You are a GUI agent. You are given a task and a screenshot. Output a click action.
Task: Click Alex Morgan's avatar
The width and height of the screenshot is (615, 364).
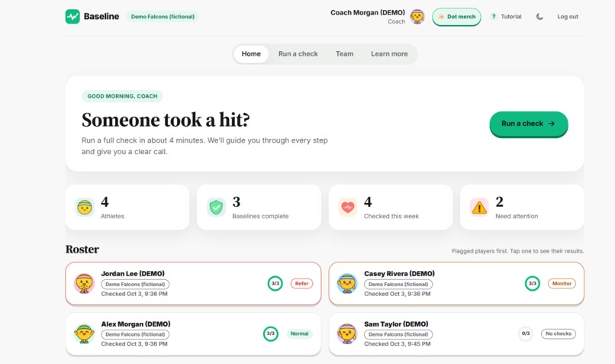coord(85,333)
